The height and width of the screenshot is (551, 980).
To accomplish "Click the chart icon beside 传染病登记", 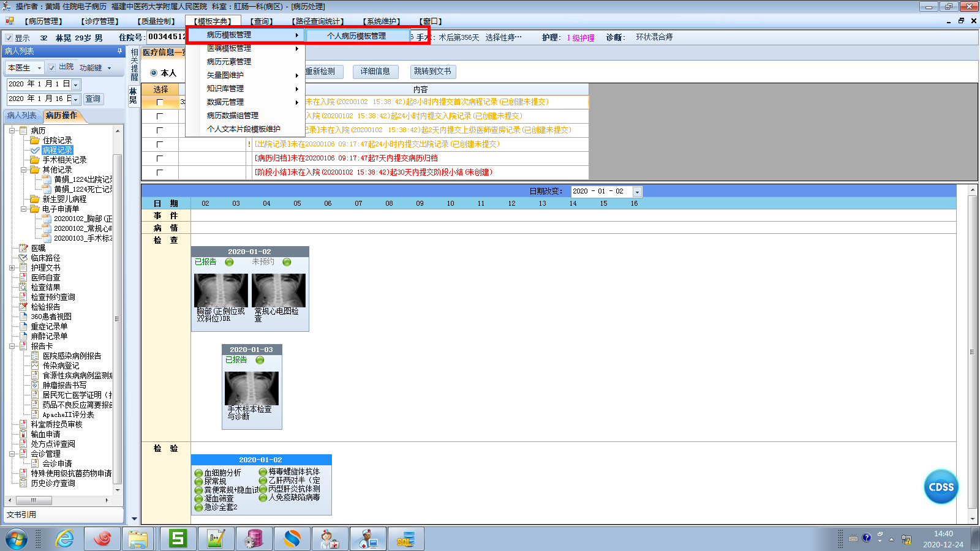I will [x=35, y=365].
